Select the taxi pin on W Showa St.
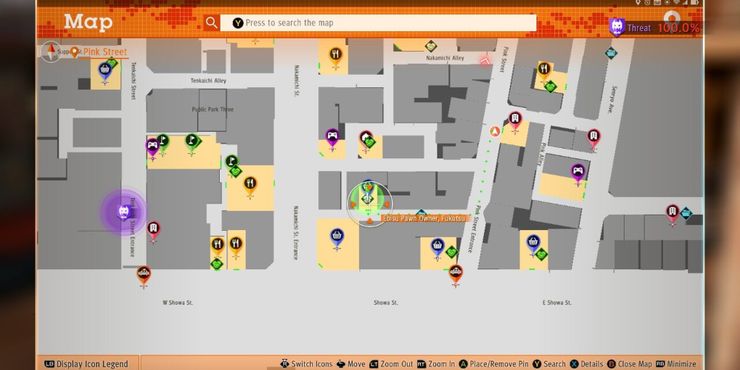The height and width of the screenshot is (370, 740). pos(144,276)
